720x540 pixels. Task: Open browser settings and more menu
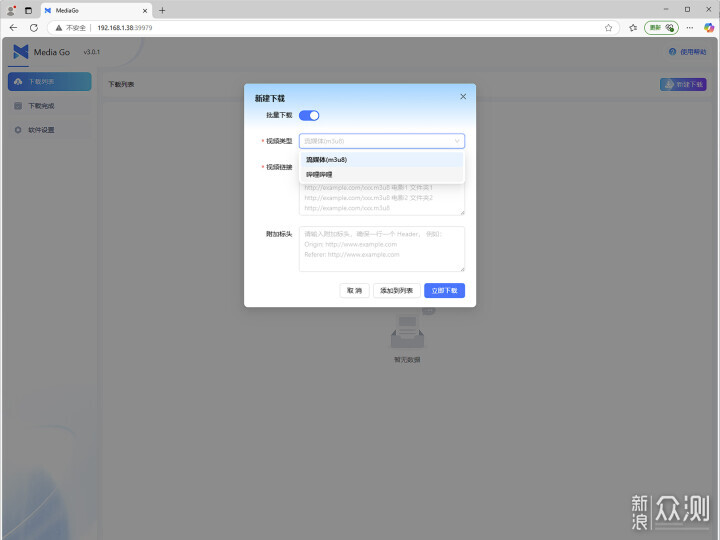690,28
